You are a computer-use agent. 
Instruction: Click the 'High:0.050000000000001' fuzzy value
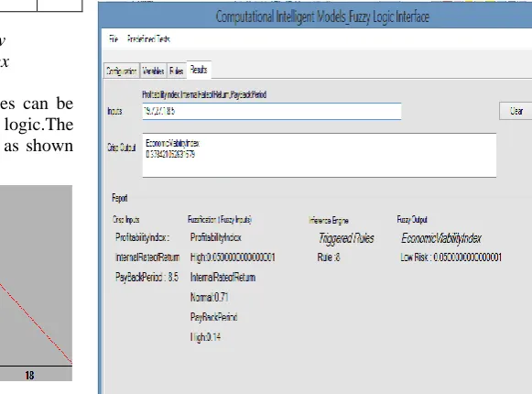coord(233,257)
